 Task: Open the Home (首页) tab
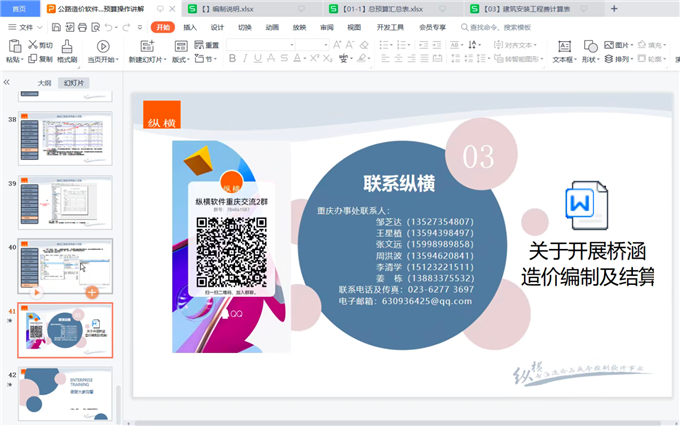(20, 9)
